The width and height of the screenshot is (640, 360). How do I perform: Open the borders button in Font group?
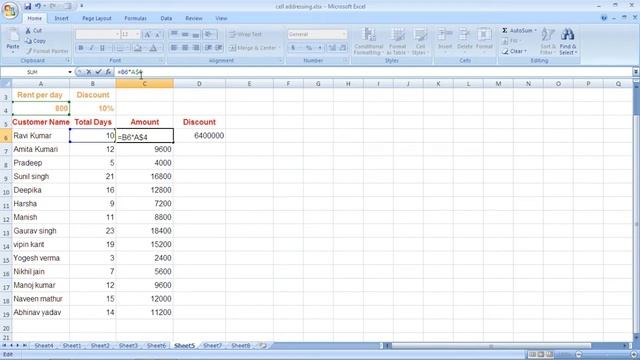120,48
